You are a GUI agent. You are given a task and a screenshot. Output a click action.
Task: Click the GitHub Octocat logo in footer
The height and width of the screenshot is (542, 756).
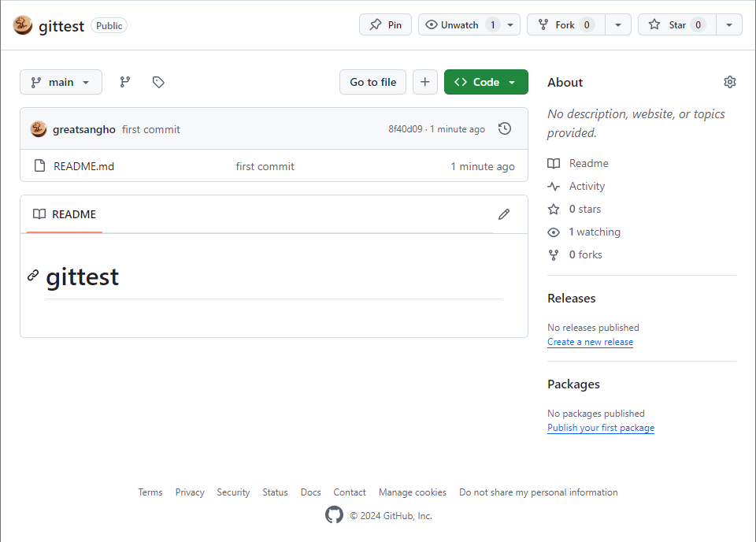tap(334, 515)
